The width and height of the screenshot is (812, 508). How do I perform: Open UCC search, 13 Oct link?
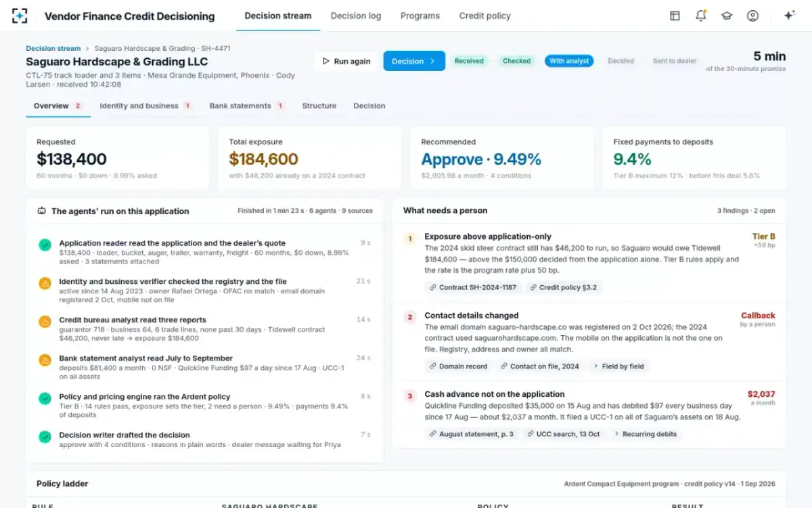pos(564,433)
